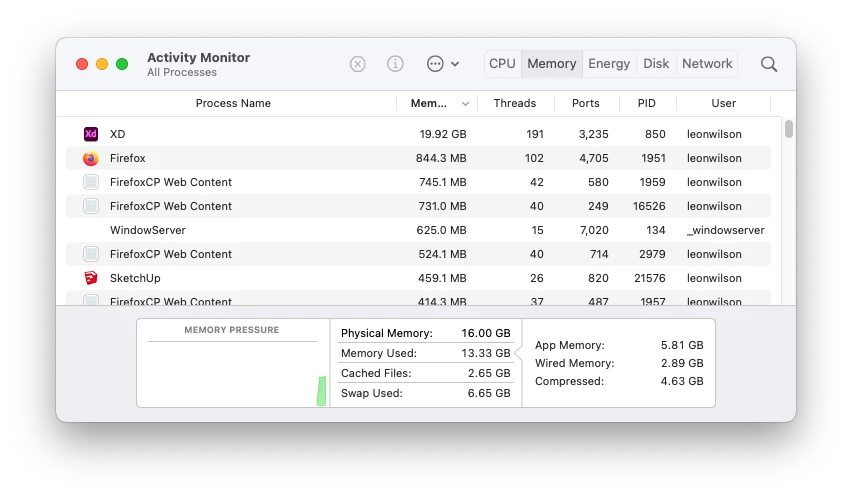Click the XD app icon
The height and width of the screenshot is (496, 852).
[x=91, y=134]
